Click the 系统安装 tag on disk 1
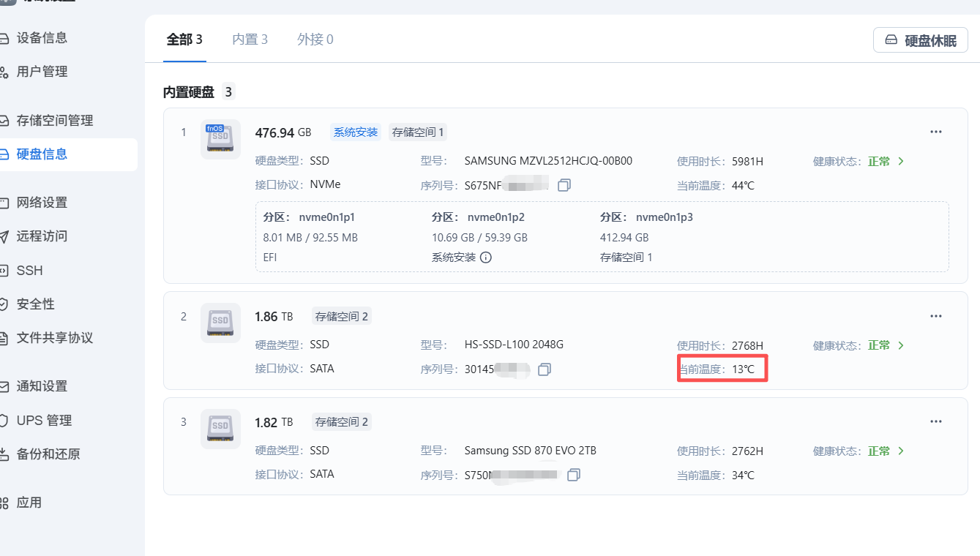This screenshot has height=556, width=980. [x=356, y=132]
